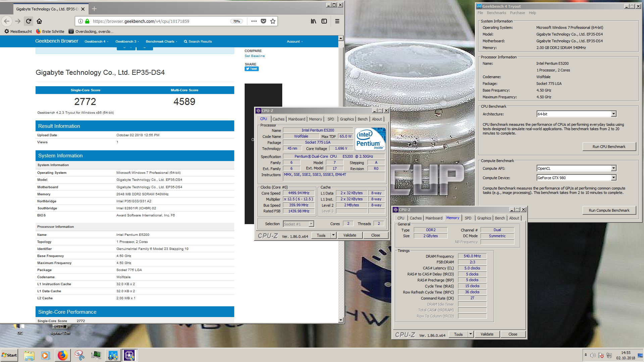Open the Firefox library icon
The height and width of the screenshot is (362, 644).
tap(313, 21)
